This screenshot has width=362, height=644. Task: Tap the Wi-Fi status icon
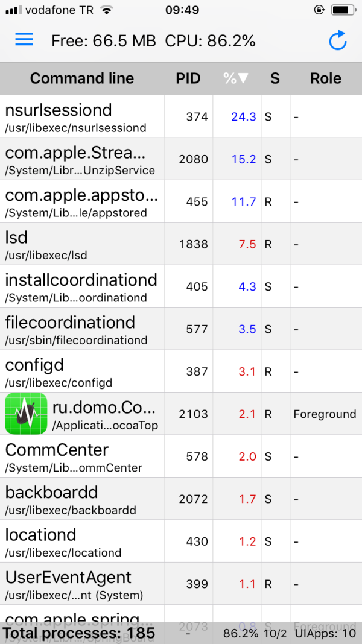(107, 10)
